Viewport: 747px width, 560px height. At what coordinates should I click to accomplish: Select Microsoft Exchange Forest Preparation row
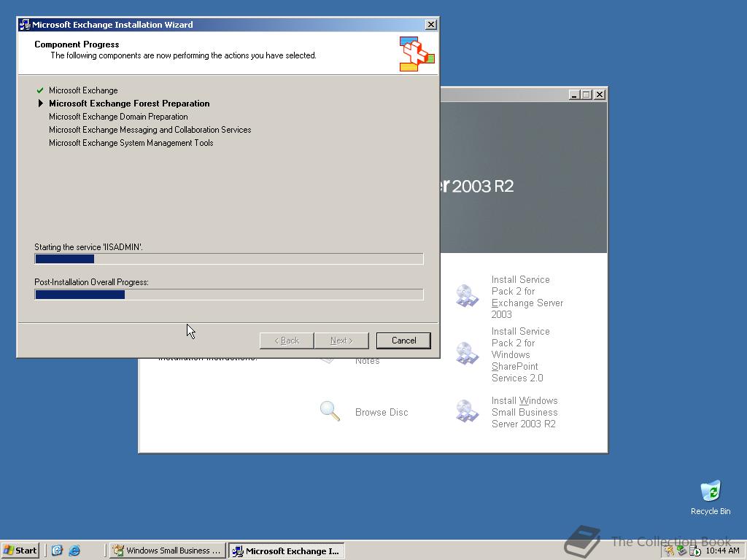click(129, 104)
